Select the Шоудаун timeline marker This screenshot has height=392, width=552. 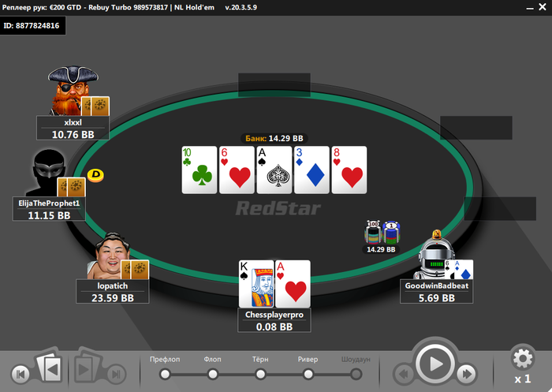tap(356, 374)
